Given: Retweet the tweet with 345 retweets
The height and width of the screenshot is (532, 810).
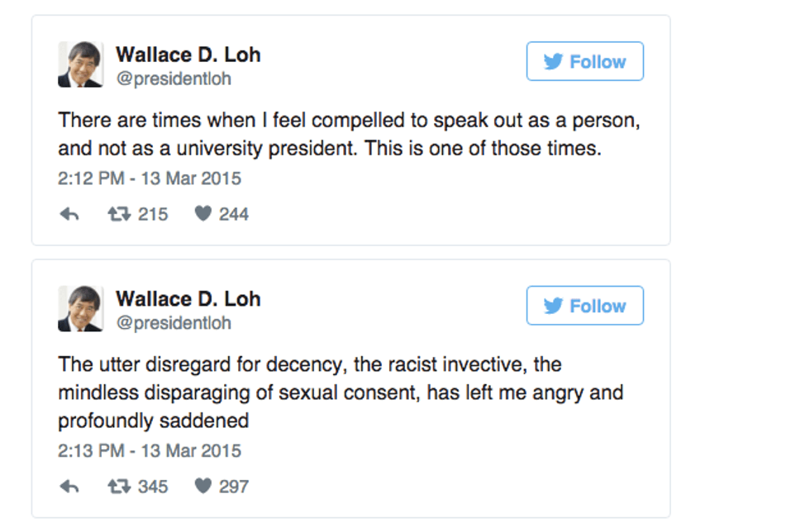Looking at the screenshot, I should (x=119, y=487).
